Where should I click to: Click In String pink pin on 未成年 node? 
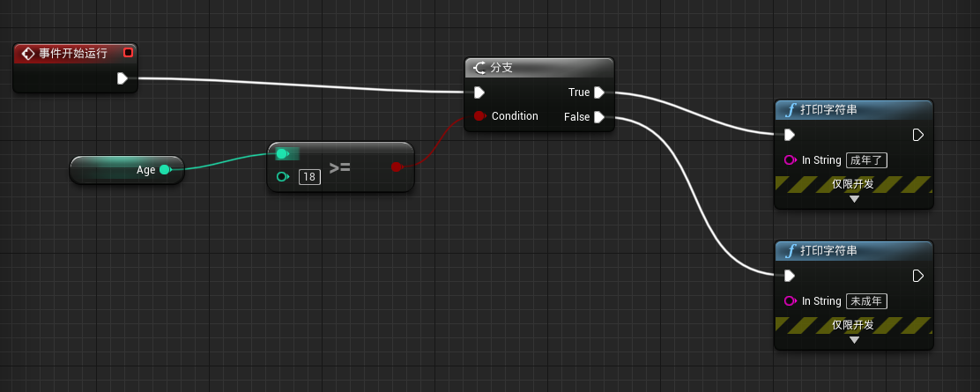(x=790, y=300)
